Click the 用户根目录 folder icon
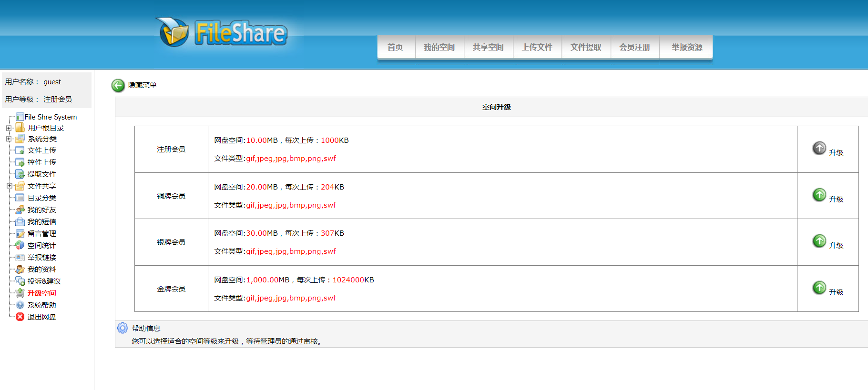 pyautogui.click(x=20, y=128)
